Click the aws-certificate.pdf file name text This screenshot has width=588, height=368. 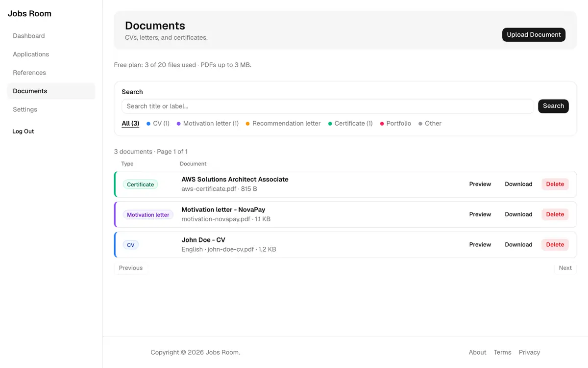coord(209,189)
